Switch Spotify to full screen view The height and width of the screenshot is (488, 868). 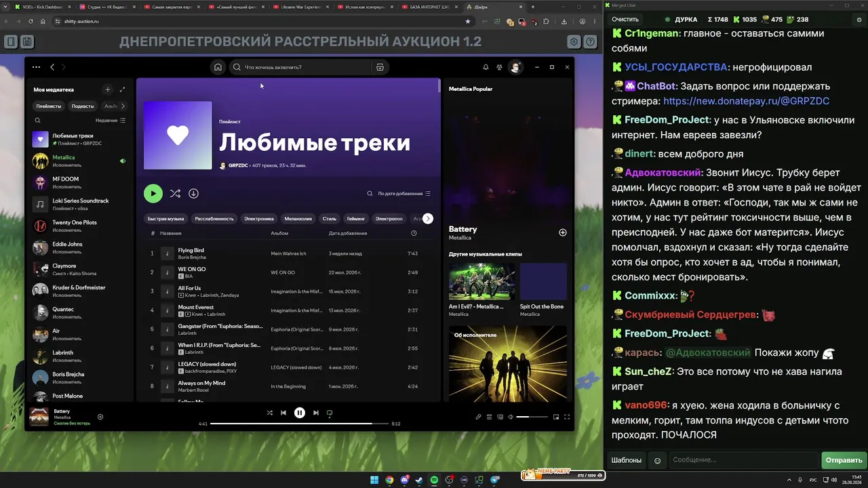[567, 417]
